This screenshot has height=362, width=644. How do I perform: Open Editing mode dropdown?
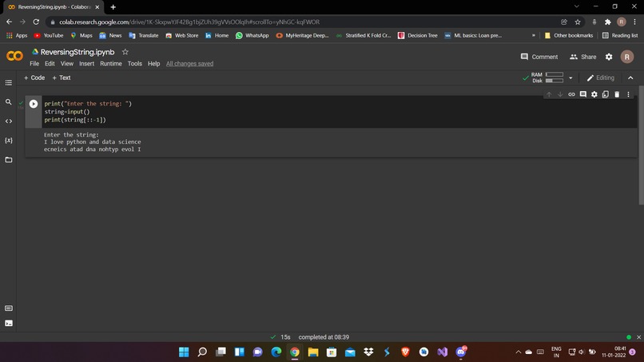point(601,78)
